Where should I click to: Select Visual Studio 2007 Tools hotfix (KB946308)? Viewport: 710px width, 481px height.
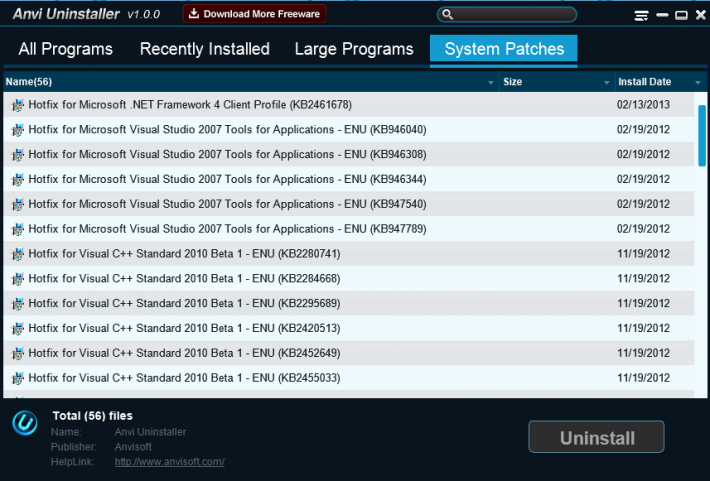[349, 154]
